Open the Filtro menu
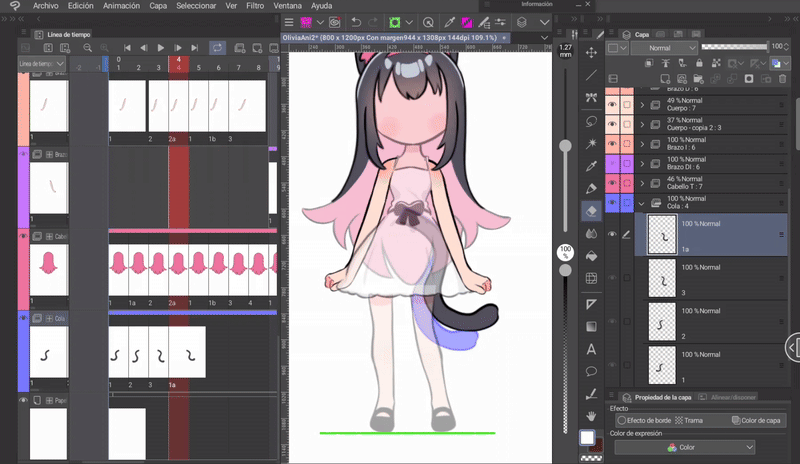This screenshot has width=800, height=464. [x=255, y=6]
